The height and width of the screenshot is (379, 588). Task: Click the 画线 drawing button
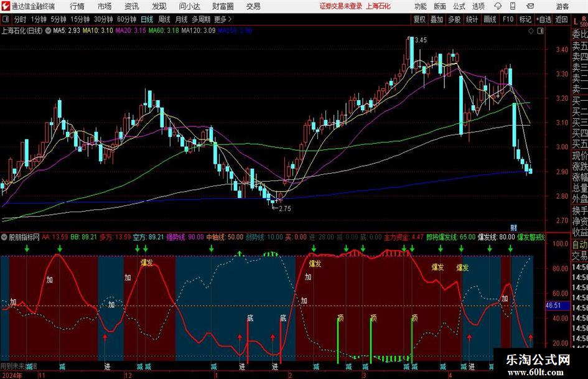(x=490, y=19)
